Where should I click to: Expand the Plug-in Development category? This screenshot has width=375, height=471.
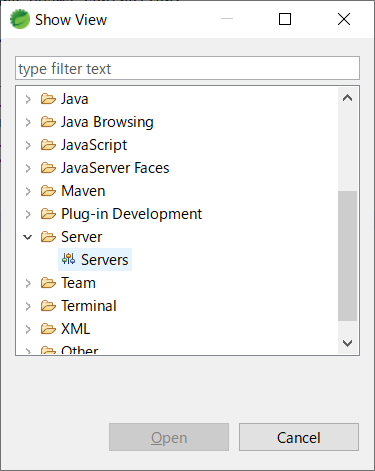point(28,214)
